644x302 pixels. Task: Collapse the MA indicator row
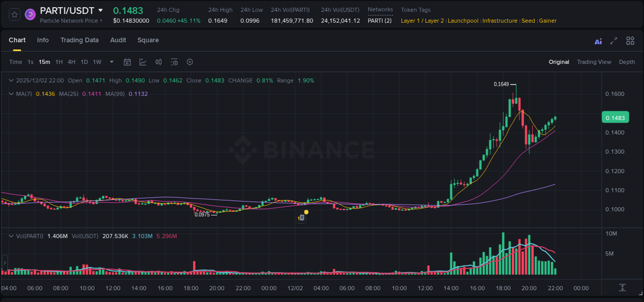click(x=11, y=93)
